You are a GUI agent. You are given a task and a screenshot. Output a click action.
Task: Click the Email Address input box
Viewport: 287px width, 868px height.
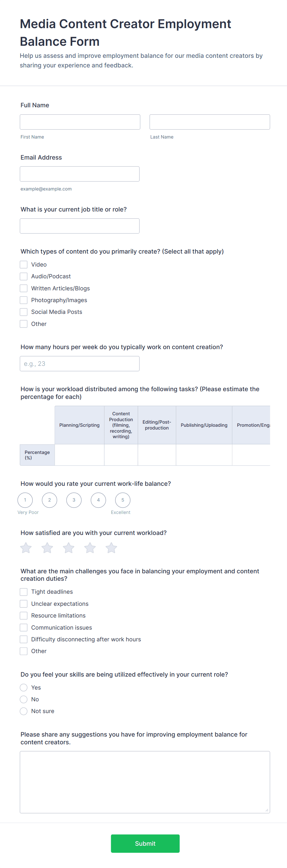(x=80, y=174)
